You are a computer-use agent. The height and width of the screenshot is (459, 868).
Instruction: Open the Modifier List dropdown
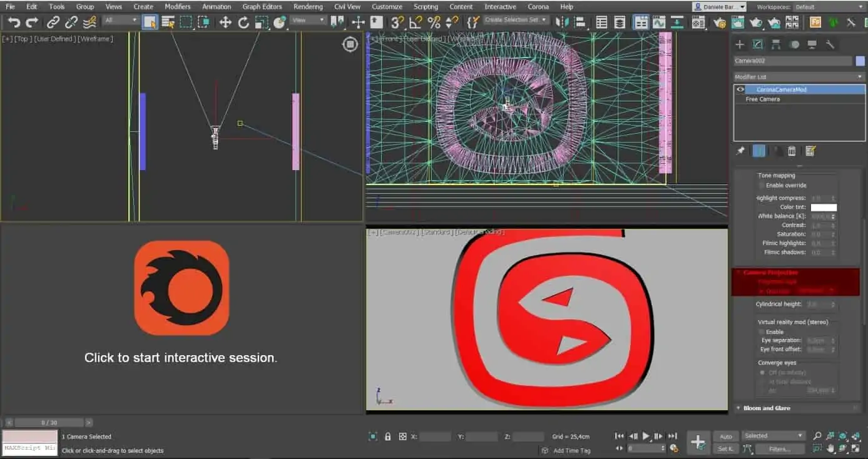pyautogui.click(x=800, y=77)
